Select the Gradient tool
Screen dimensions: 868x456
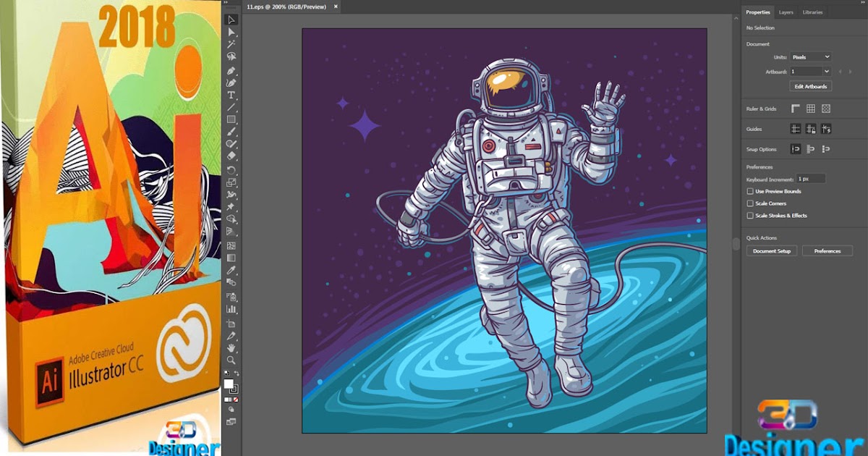click(231, 258)
